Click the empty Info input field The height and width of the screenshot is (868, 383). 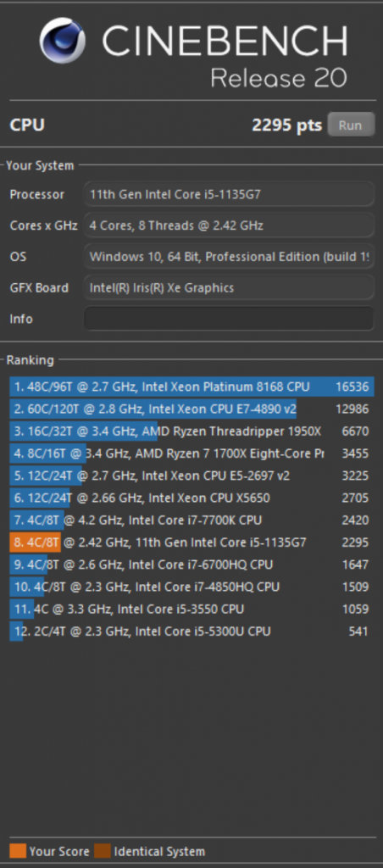pyautogui.click(x=229, y=319)
